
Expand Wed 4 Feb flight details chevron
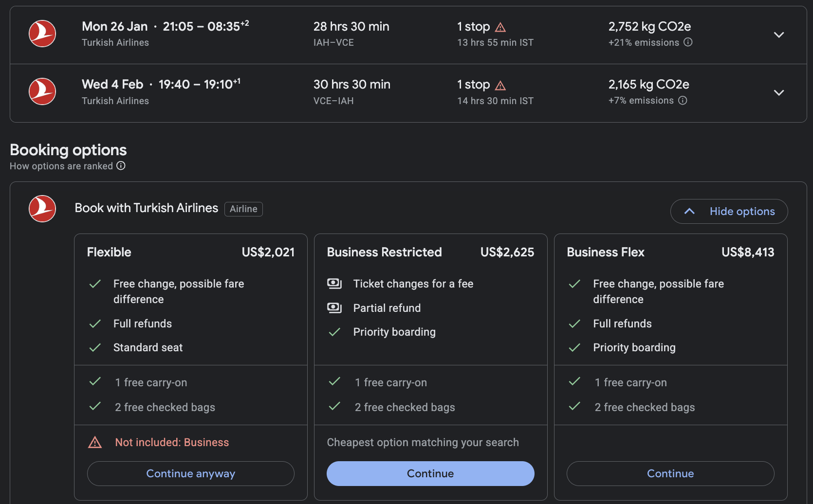click(779, 92)
